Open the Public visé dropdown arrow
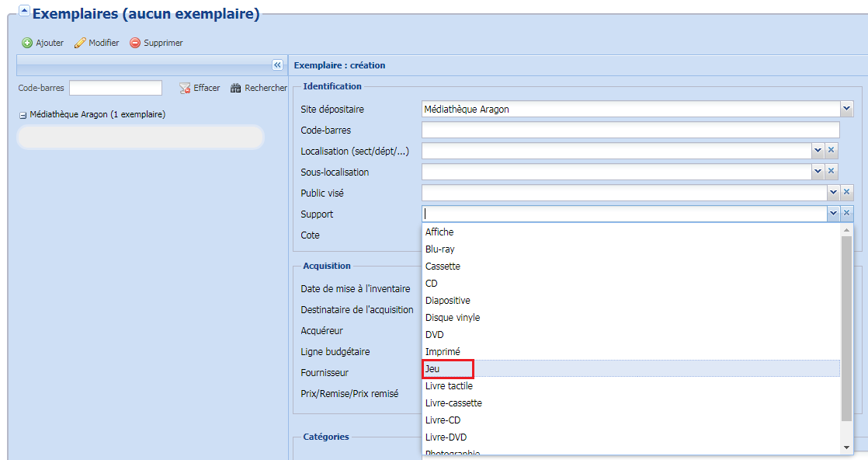This screenshot has height=460, width=868. pyautogui.click(x=833, y=193)
